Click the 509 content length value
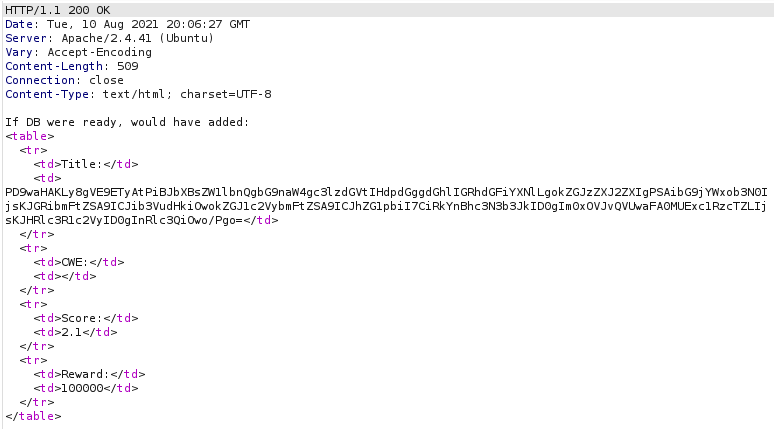The width and height of the screenshot is (774, 429). (128, 66)
